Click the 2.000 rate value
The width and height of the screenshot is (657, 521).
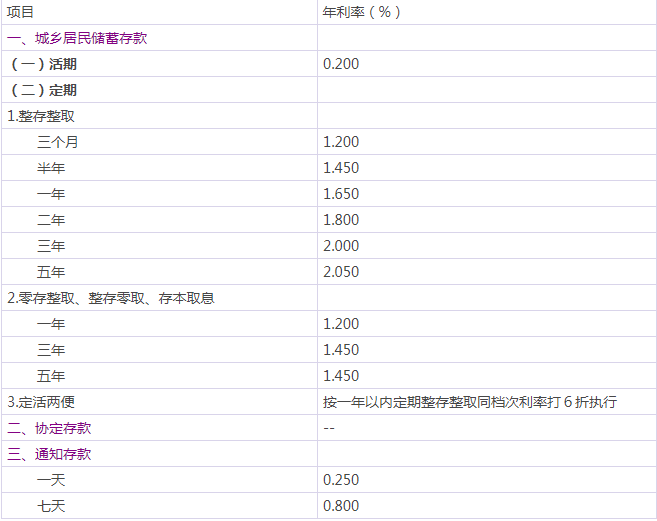[x=340, y=246]
